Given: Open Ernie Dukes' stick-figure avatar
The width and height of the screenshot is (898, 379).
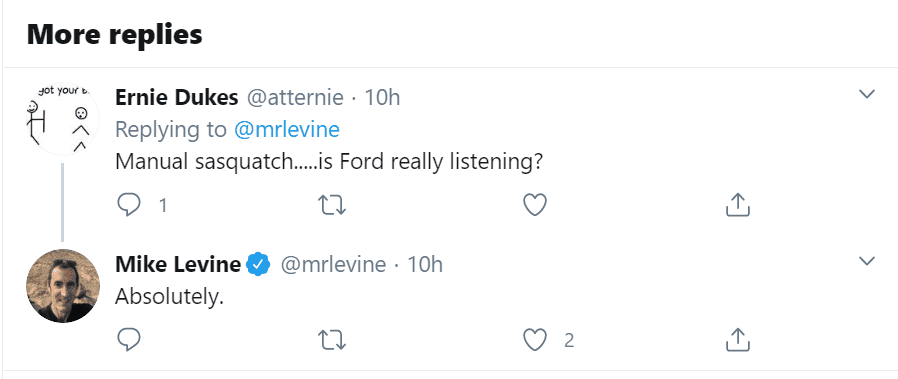Looking at the screenshot, I should tap(63, 120).
